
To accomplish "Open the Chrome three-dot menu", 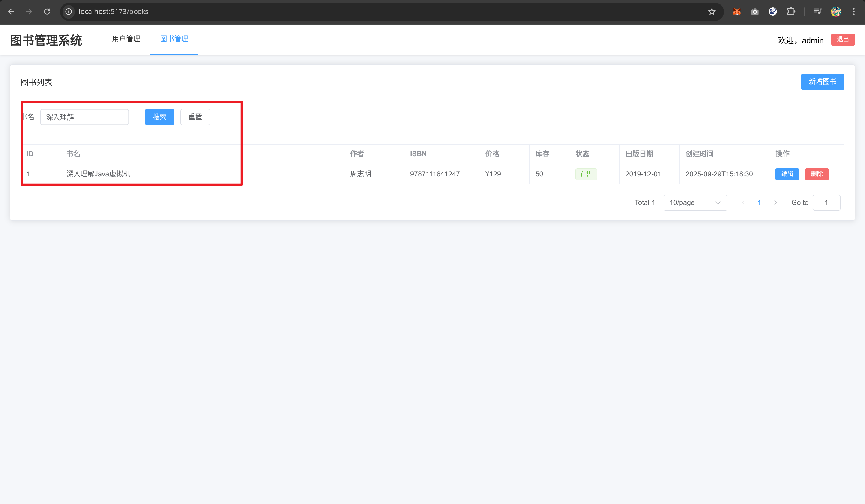I will point(854,12).
